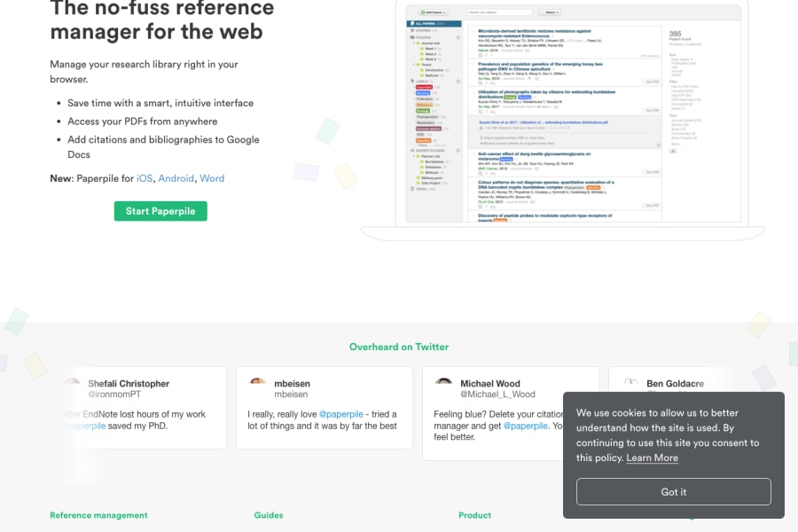Click the @ironmomPT Twitter handle
This screenshot has height=532, width=798.
[114, 394]
